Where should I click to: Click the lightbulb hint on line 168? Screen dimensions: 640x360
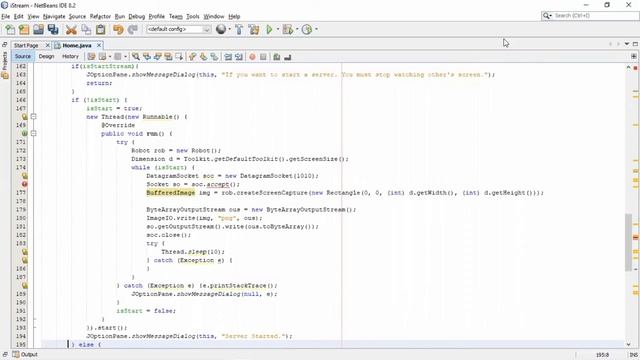coord(24,117)
